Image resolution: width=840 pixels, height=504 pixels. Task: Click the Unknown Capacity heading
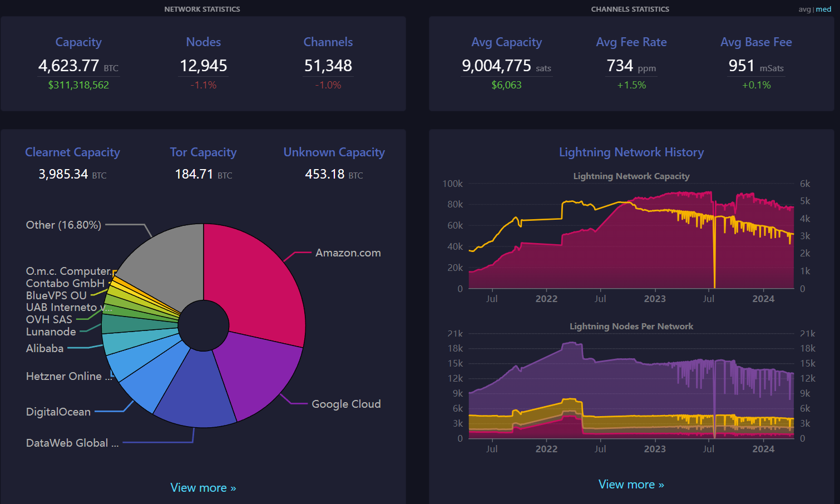coord(334,152)
